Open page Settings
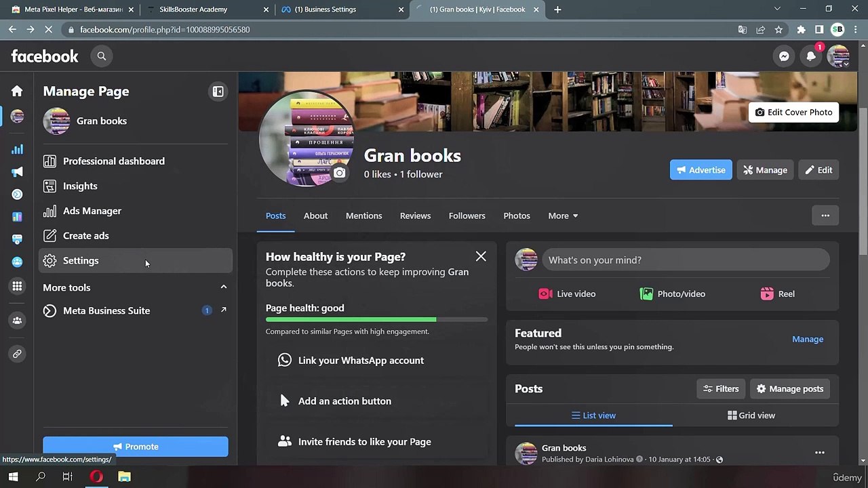The width and height of the screenshot is (868, 488). click(136, 260)
